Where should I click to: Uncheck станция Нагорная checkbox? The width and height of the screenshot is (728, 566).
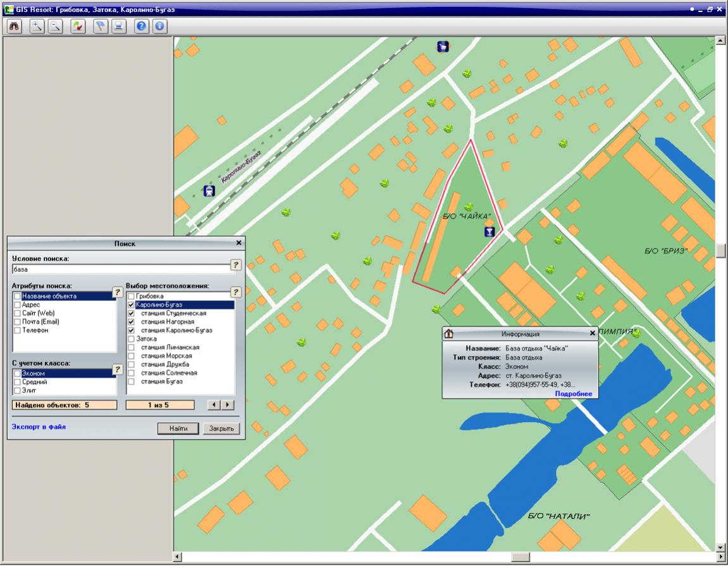click(x=131, y=322)
